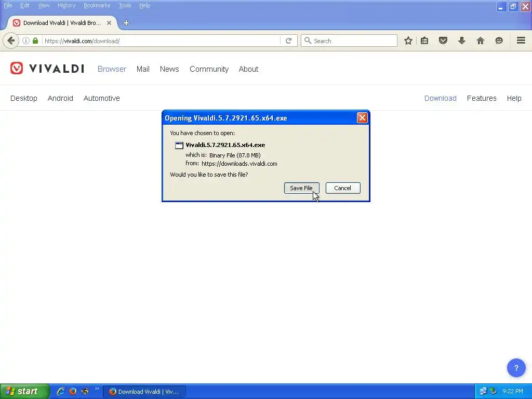Close the Opening Vivaldi dialog with the X

pyautogui.click(x=362, y=118)
